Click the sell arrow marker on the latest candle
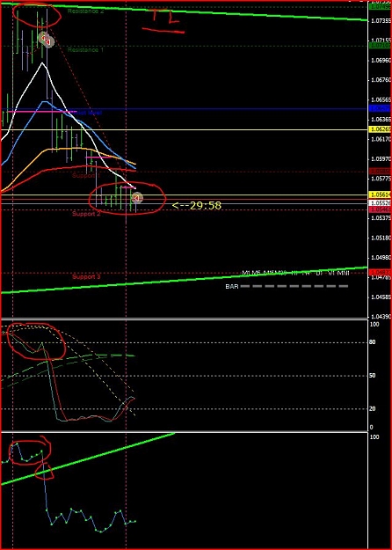The height and width of the screenshot is (550, 392). 137,198
